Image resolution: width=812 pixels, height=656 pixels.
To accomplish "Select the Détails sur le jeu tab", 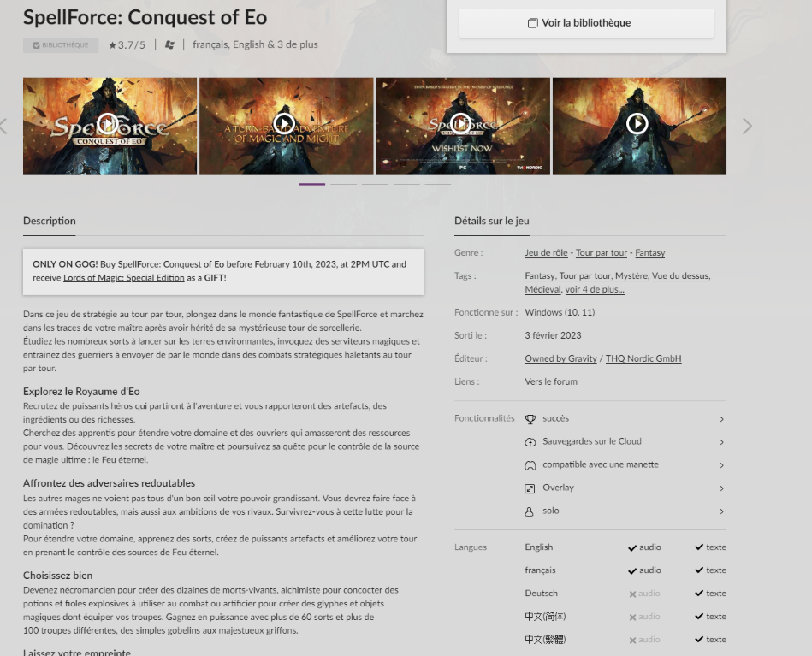I will pos(491,221).
